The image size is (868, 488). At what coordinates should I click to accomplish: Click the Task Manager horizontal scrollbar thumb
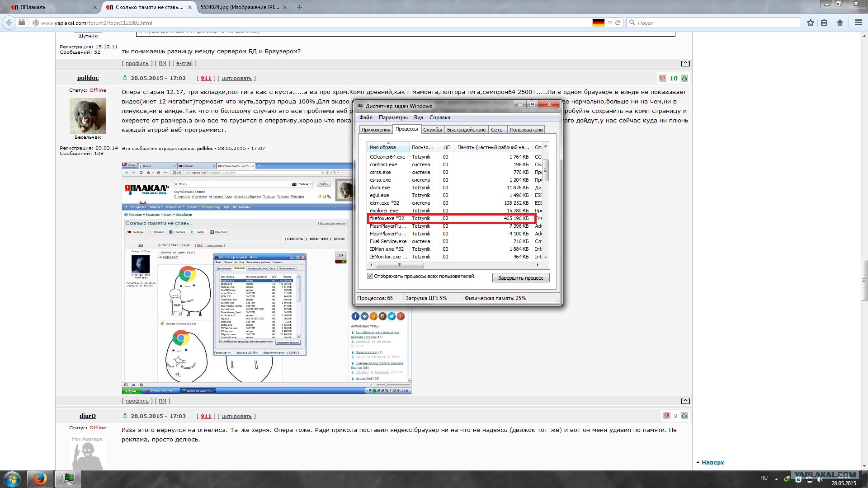(x=400, y=265)
